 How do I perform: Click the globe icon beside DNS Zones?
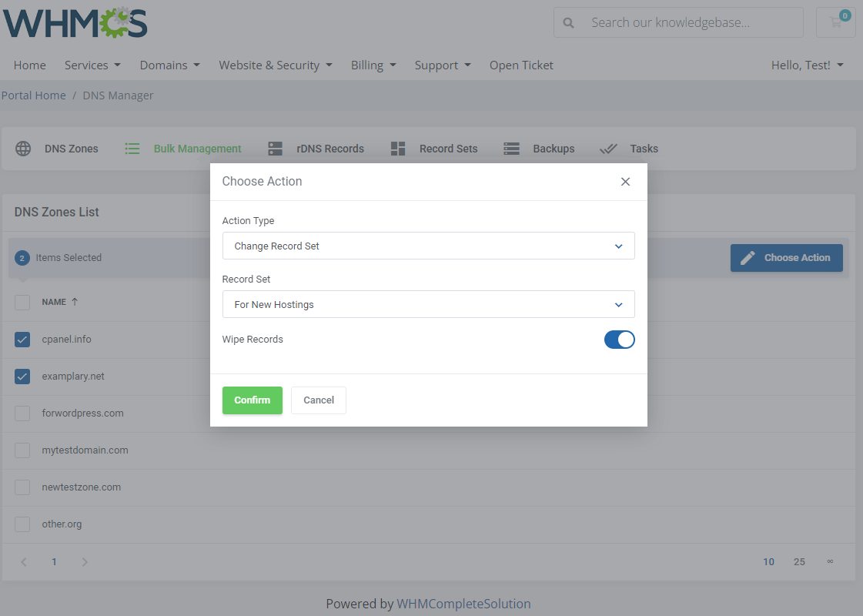tap(23, 149)
